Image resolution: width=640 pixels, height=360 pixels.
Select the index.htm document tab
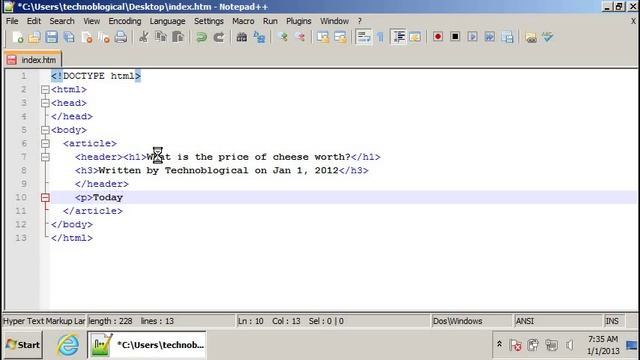(33, 60)
